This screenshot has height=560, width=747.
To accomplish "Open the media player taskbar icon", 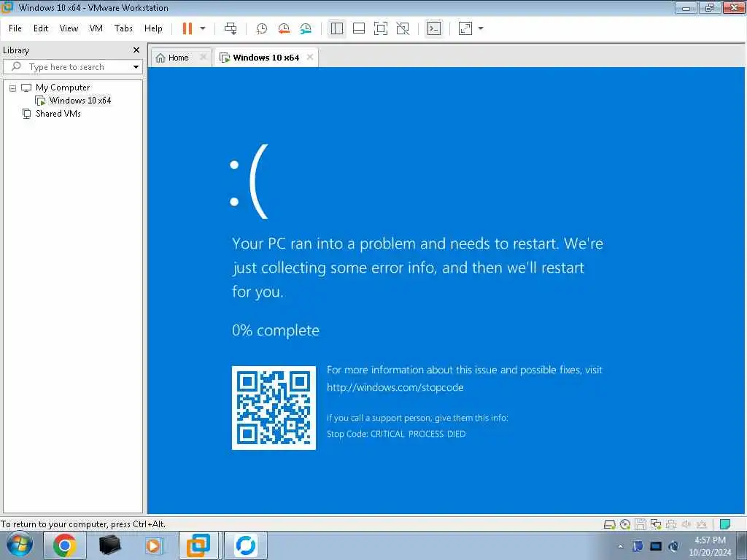I will point(154,545).
